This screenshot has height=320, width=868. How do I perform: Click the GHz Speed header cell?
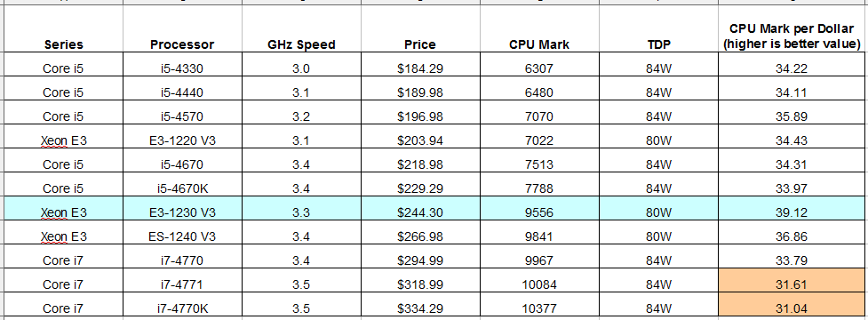(x=301, y=28)
